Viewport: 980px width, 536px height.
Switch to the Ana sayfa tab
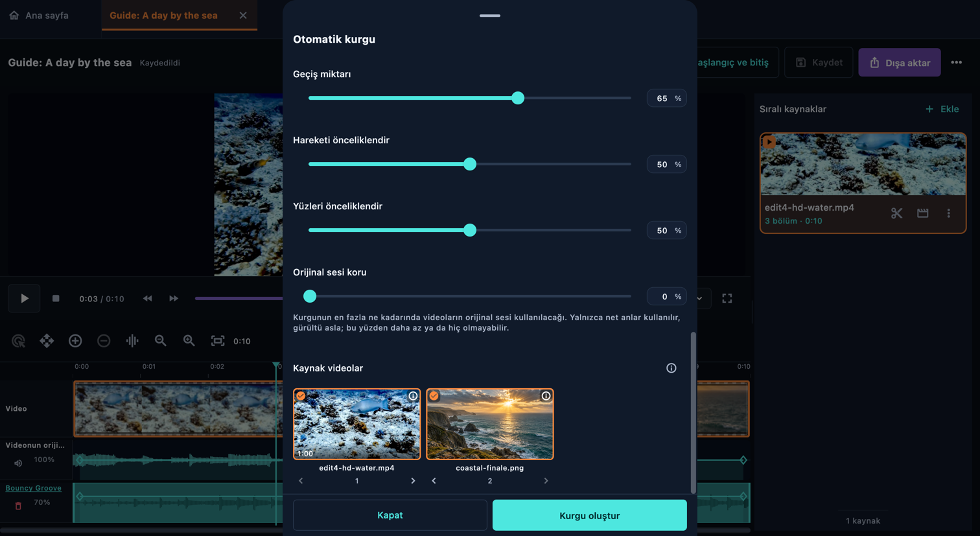[x=39, y=15]
